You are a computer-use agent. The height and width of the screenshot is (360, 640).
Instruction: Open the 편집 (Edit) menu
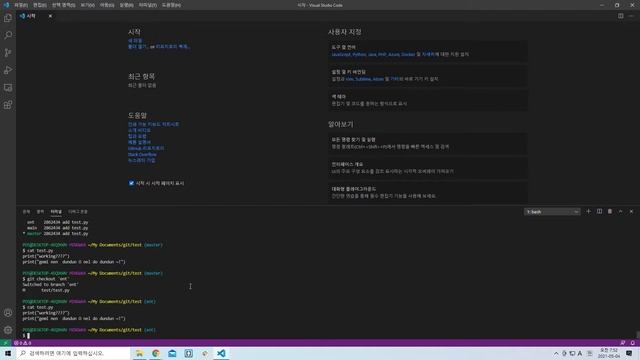(x=40, y=5)
